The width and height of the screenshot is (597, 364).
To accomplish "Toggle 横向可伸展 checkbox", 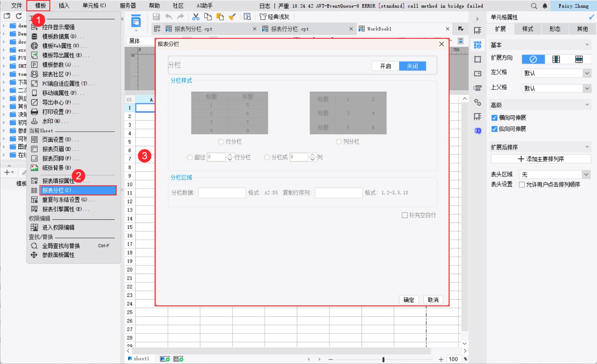I will [x=494, y=118].
